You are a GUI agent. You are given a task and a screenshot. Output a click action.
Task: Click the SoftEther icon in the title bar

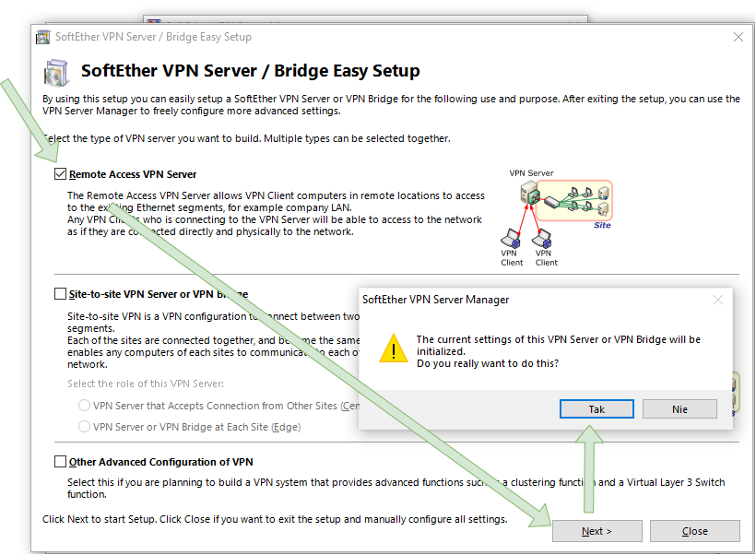(x=42, y=36)
